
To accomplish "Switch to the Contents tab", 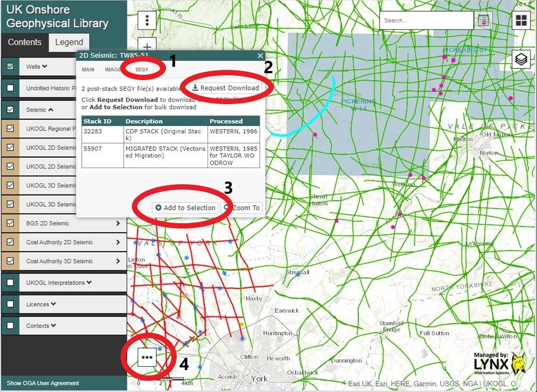I will click(25, 42).
